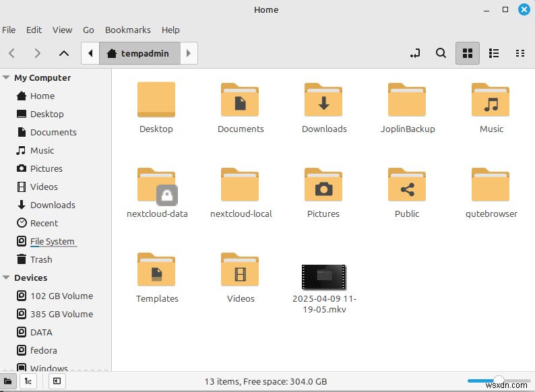The width and height of the screenshot is (535, 392).
Task: Adjust the zoom level slider
Action: click(499, 380)
